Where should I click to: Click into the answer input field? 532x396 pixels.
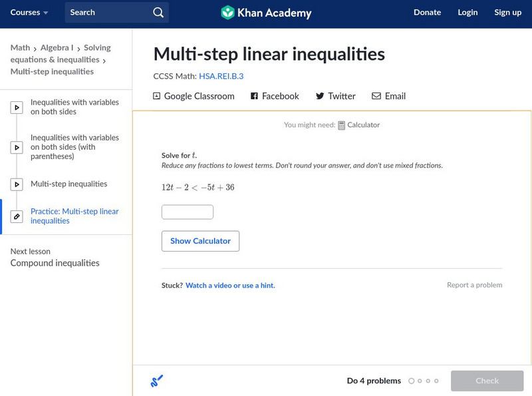coord(188,212)
